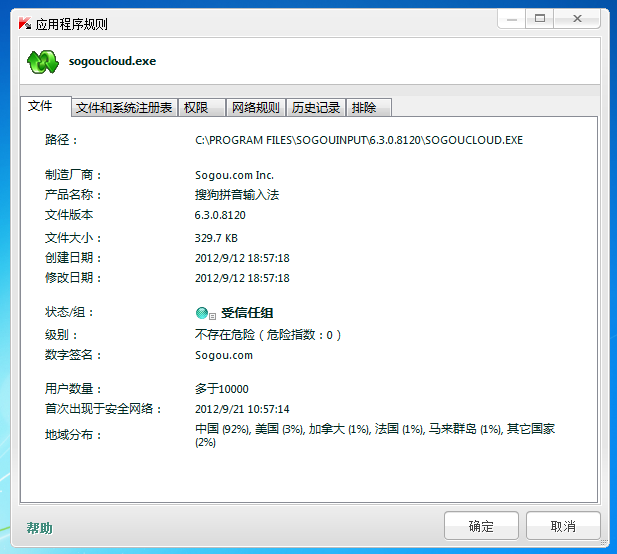Click the digital signature value Sogou.com

[x=224, y=355]
